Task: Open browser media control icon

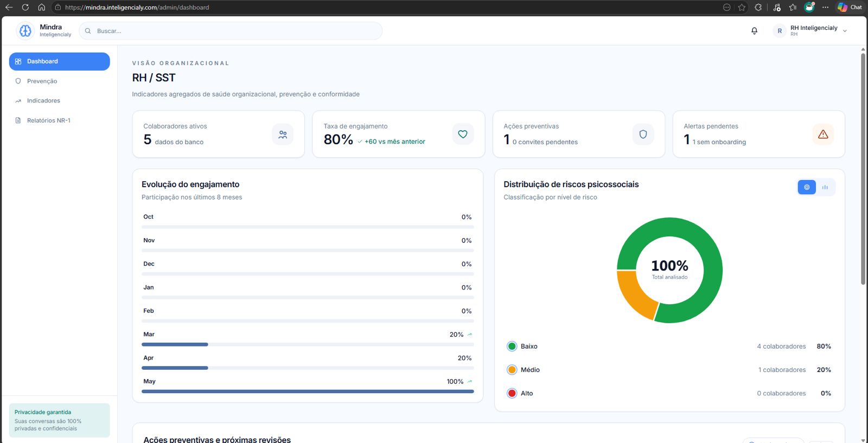Action: point(777,7)
